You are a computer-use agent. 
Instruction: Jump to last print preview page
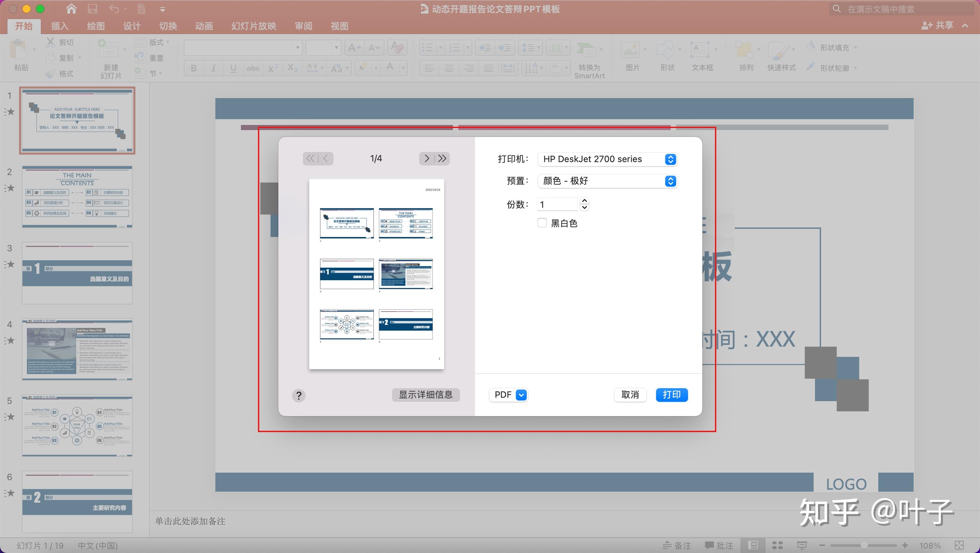[x=442, y=158]
